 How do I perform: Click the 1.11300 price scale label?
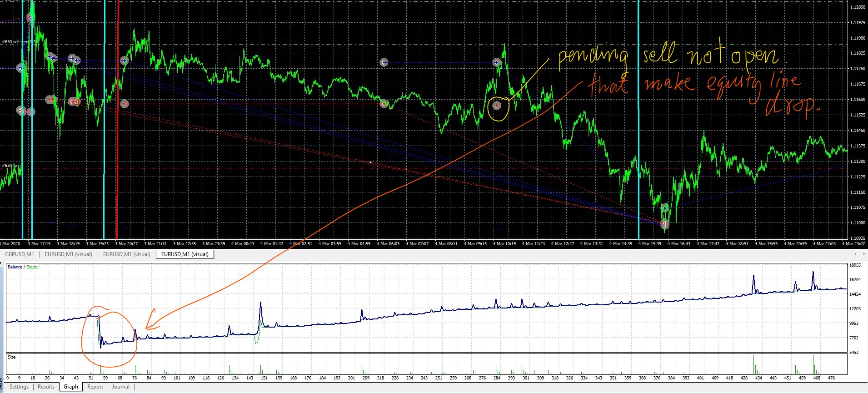(x=858, y=162)
